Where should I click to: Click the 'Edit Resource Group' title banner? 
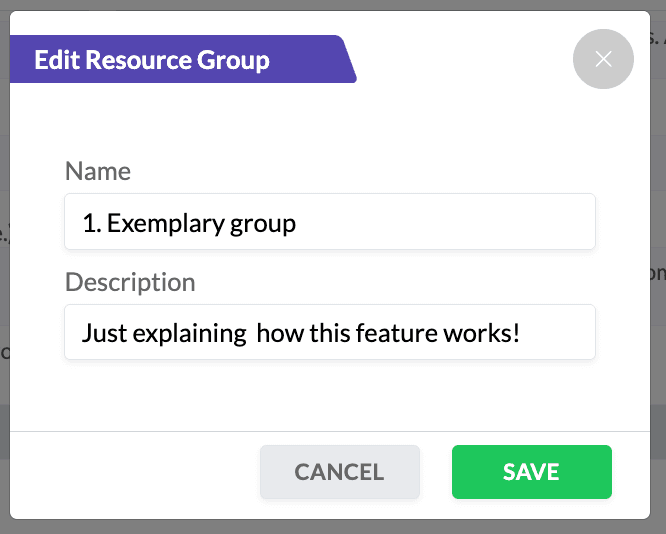pos(152,60)
